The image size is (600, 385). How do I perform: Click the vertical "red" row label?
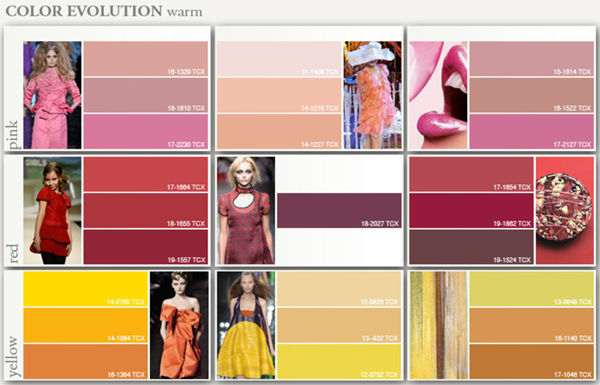[13, 253]
